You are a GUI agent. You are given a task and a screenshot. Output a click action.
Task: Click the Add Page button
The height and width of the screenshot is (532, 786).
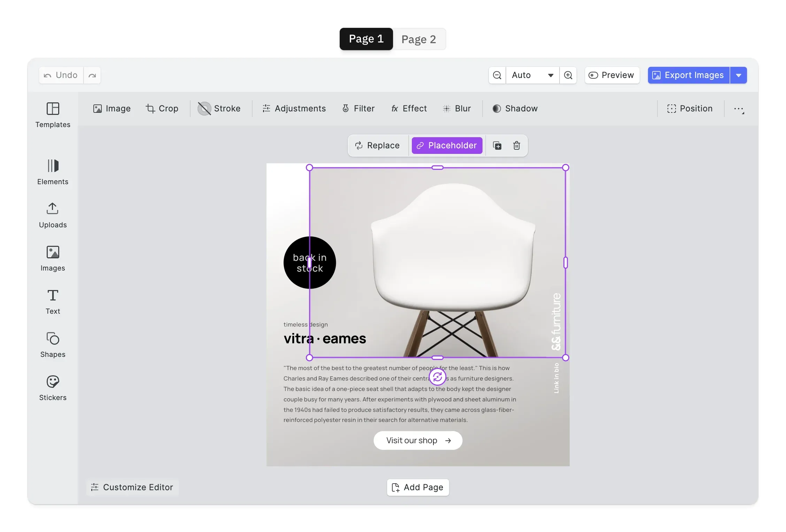point(418,487)
